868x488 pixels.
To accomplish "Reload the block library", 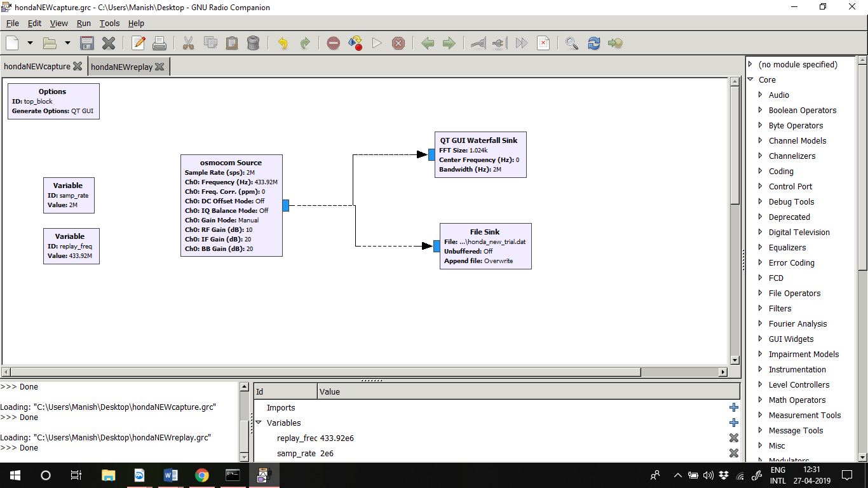I will click(593, 43).
